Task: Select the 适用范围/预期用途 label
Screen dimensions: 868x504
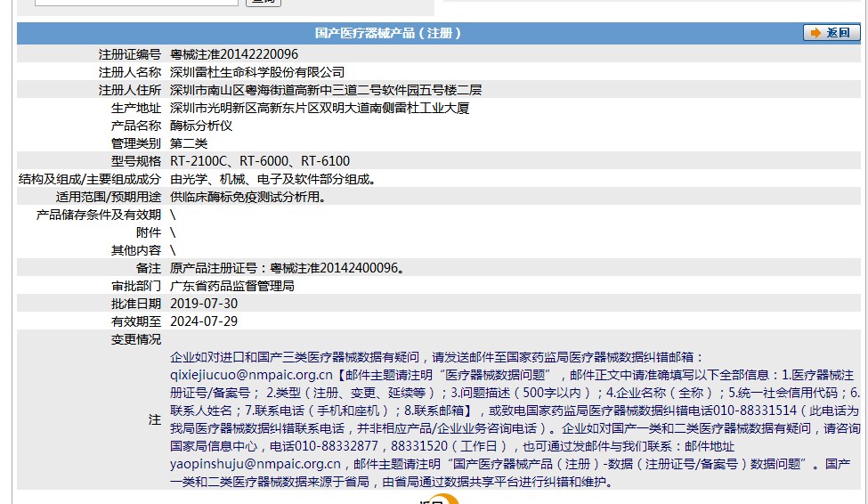Action: point(109,197)
